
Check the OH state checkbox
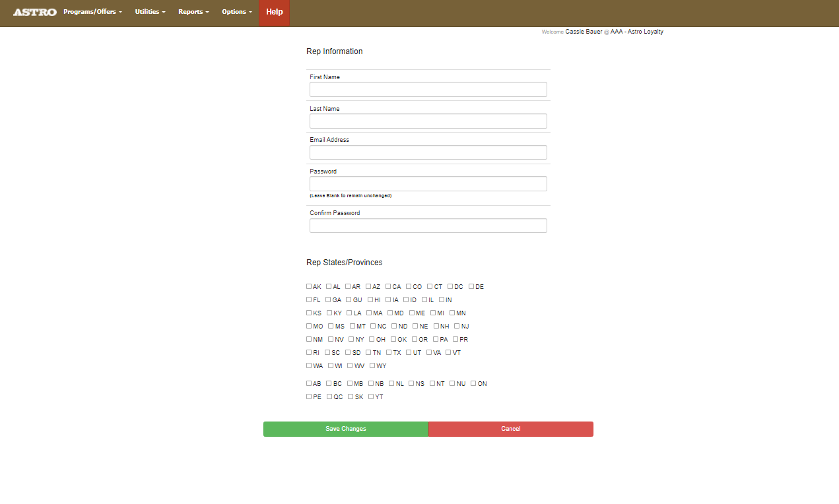point(372,339)
